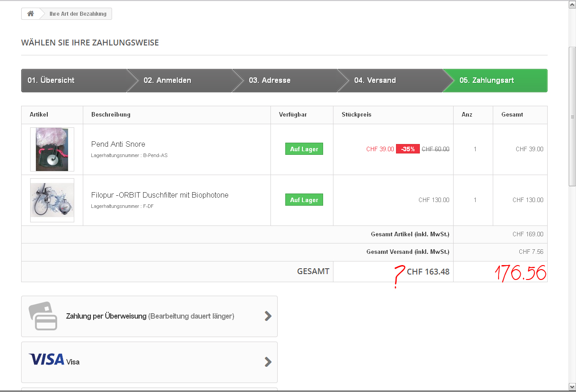Click the Verfügbar column header
The width and height of the screenshot is (576, 392).
point(293,115)
